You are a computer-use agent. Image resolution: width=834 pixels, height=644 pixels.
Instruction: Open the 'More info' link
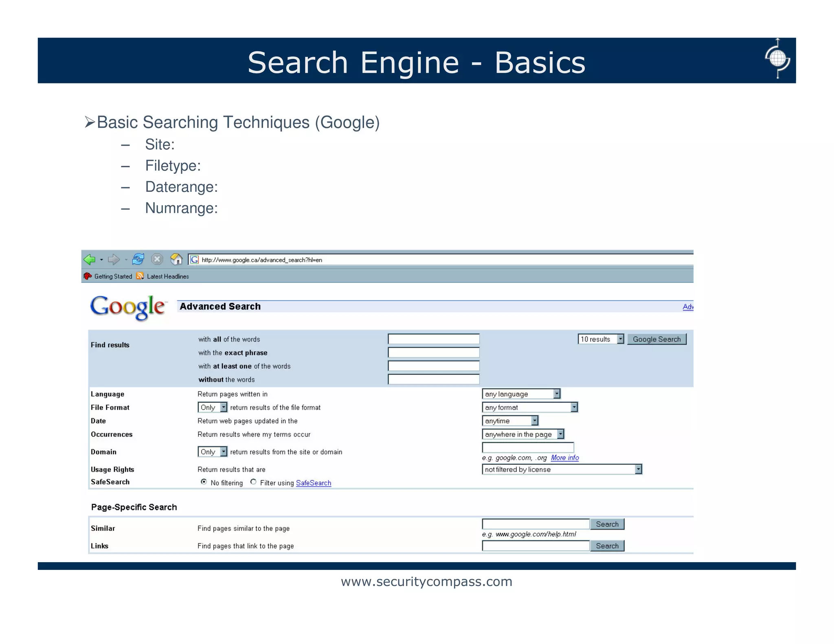coord(565,458)
